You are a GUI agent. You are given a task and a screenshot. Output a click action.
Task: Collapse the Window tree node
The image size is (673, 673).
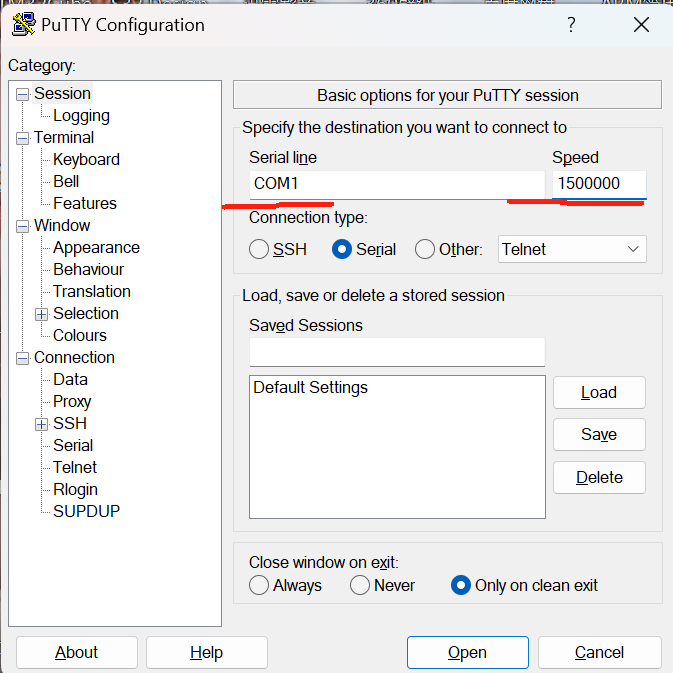pos(22,227)
